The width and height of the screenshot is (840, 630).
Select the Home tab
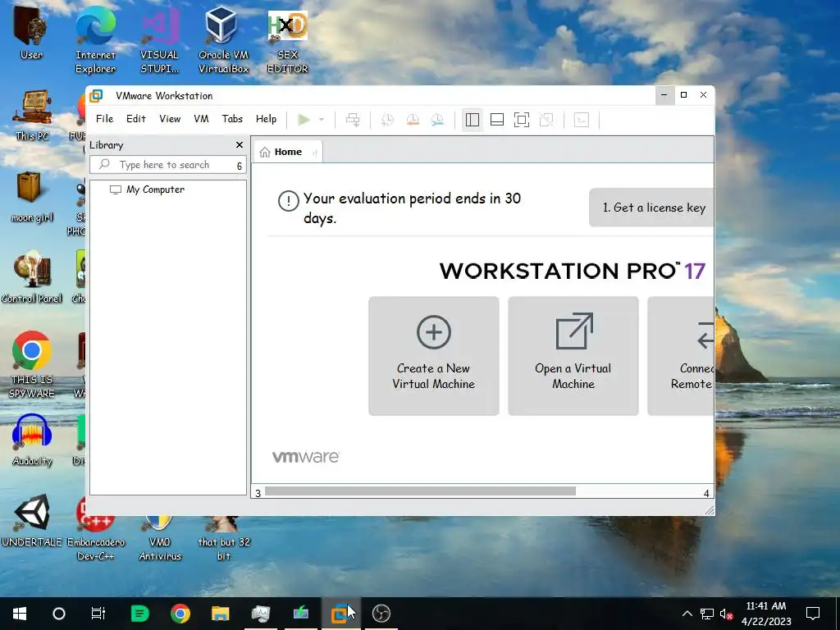288,152
